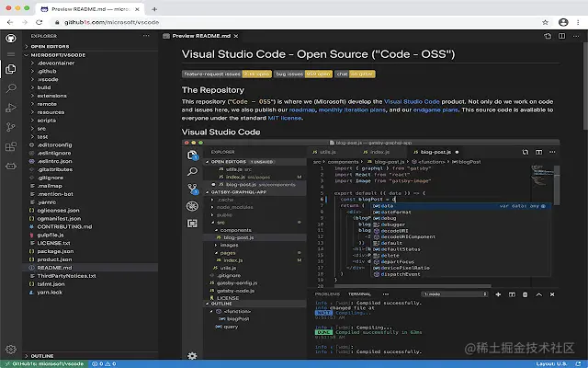Screen dimensions: 588x368
Task: Open the .eslintrc.json file
Action: pos(90,162)
